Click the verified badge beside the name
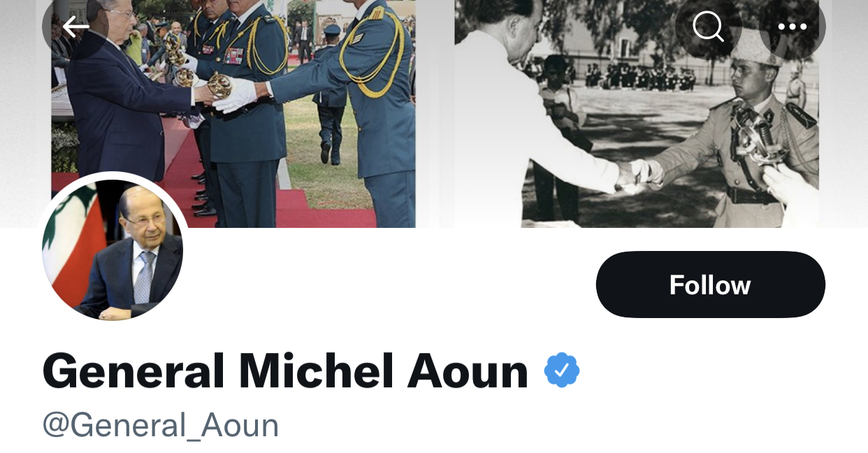This screenshot has height=453, width=868. (562, 371)
